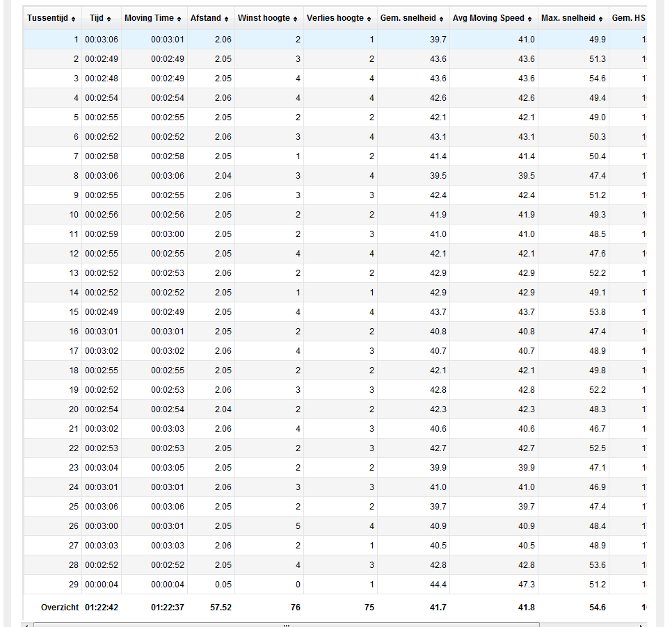This screenshot has height=627, width=672.
Task: Sort by Tussentijd column sort arrows
Action: (x=73, y=19)
